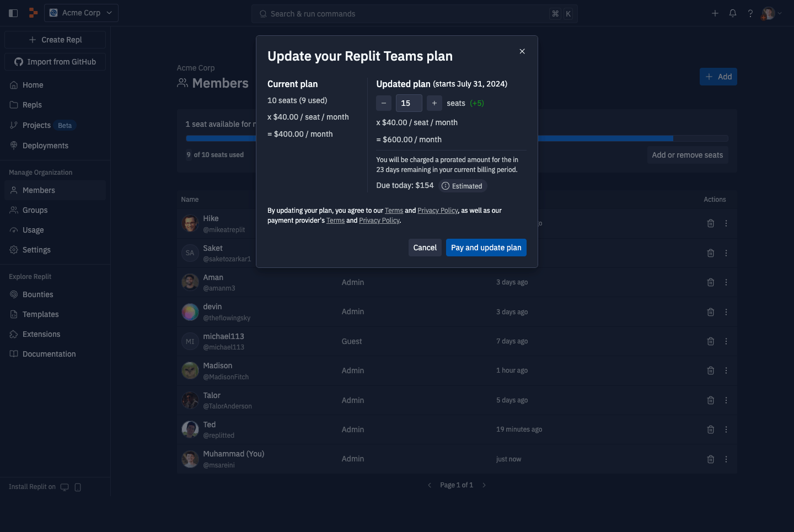Click Import from GitHub button
The image size is (794, 532).
(x=55, y=62)
